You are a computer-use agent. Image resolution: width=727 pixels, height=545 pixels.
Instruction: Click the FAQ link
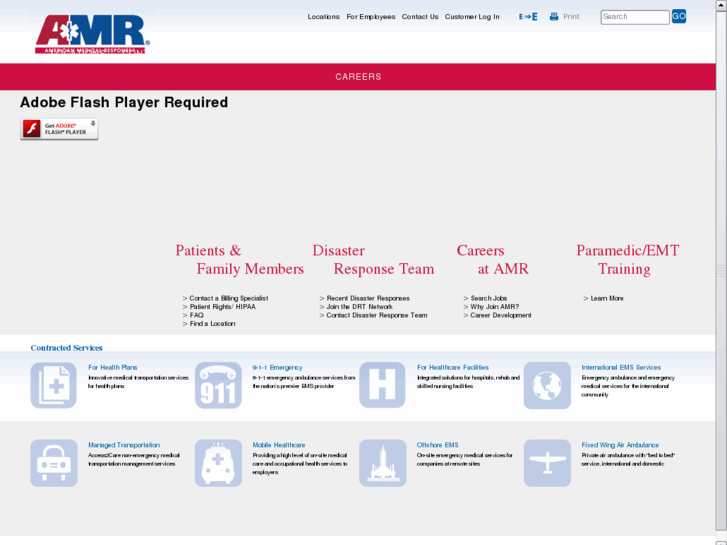(197, 315)
